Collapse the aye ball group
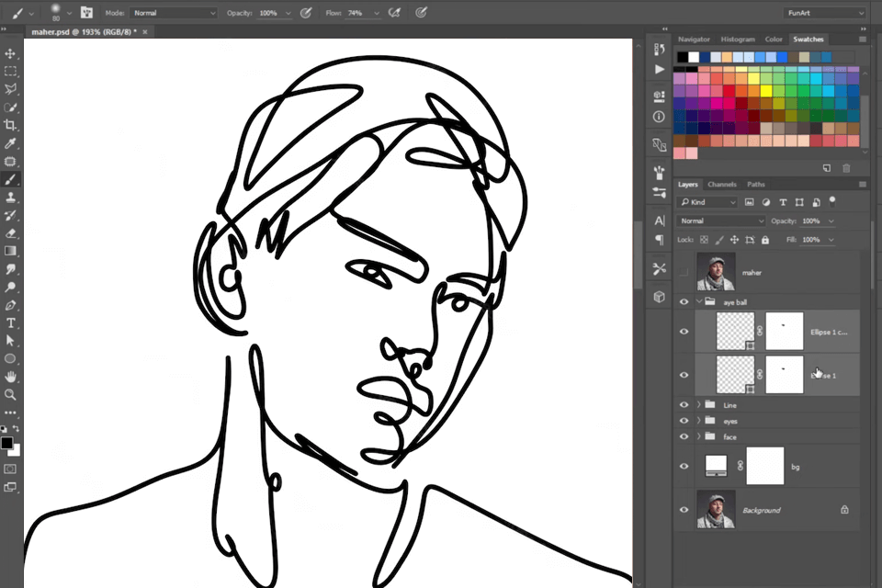Image resolution: width=882 pixels, height=588 pixels. click(x=699, y=301)
